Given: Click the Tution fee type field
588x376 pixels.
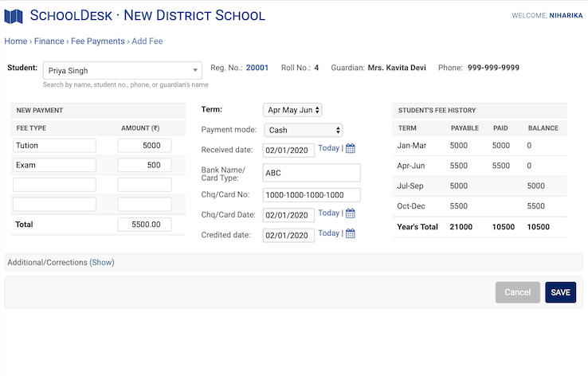Looking at the screenshot, I should [x=54, y=145].
